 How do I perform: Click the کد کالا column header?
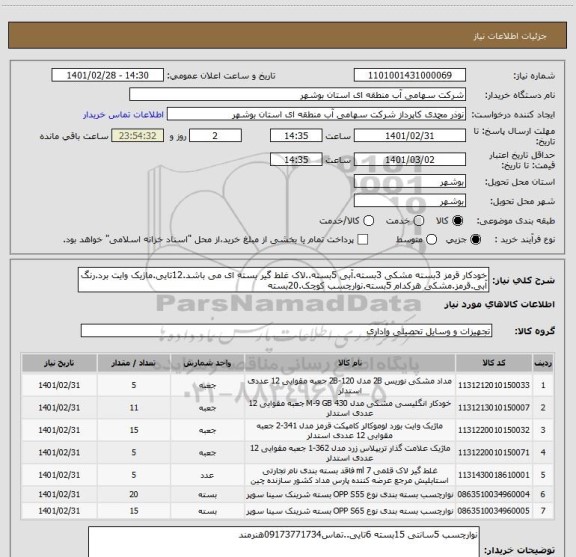494,363
